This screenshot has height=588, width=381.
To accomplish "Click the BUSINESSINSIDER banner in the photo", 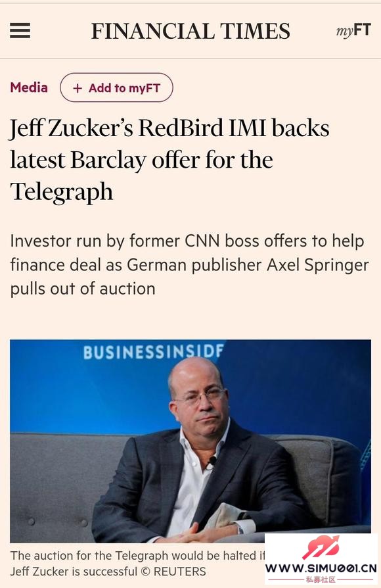I will tap(153, 352).
